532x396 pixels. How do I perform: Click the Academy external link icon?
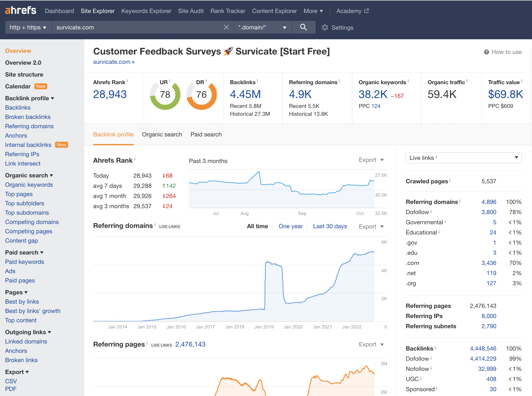coord(367,11)
